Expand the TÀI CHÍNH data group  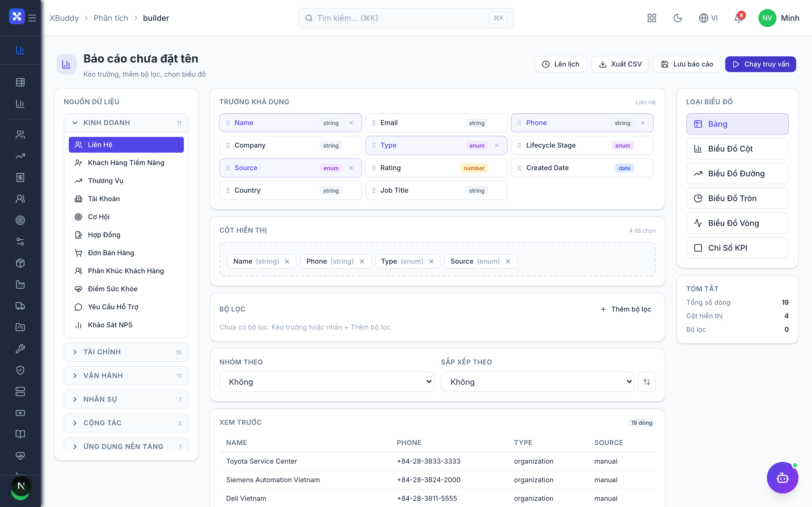[x=126, y=352]
